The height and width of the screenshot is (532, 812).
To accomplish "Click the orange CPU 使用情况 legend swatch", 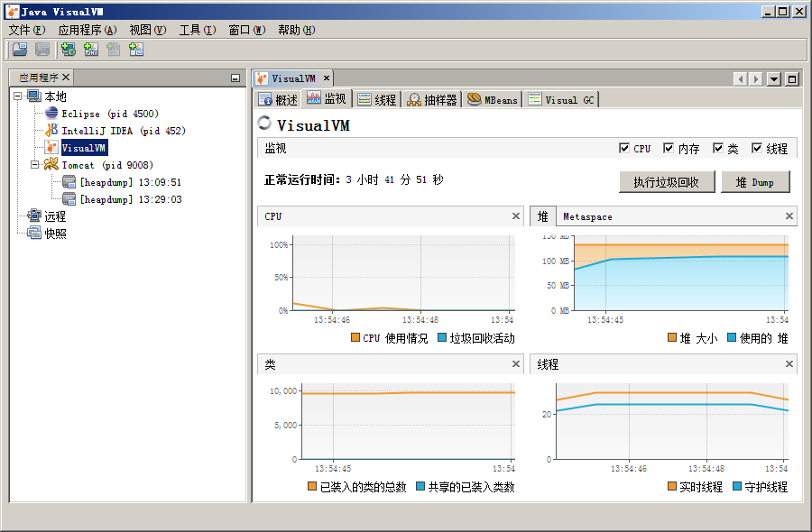I will [355, 337].
